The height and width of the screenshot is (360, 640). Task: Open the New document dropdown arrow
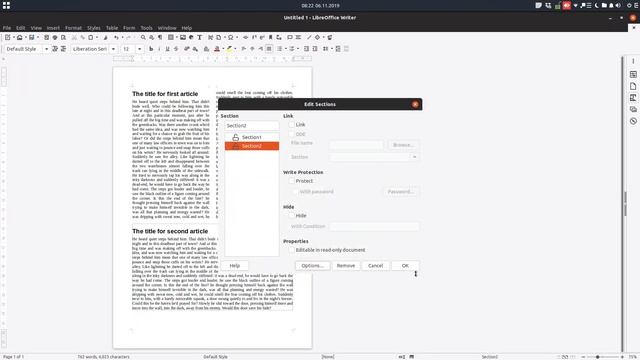tap(13, 38)
